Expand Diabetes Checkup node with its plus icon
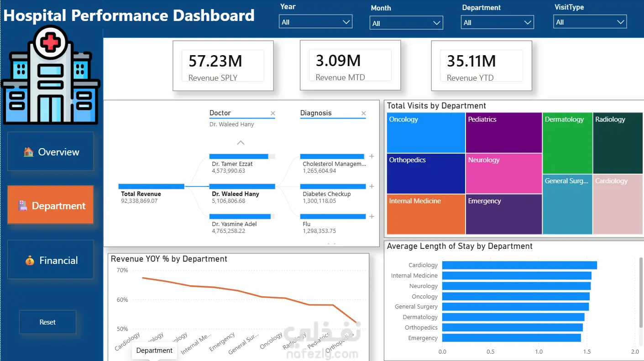The width and height of the screenshot is (644, 361). [372, 186]
